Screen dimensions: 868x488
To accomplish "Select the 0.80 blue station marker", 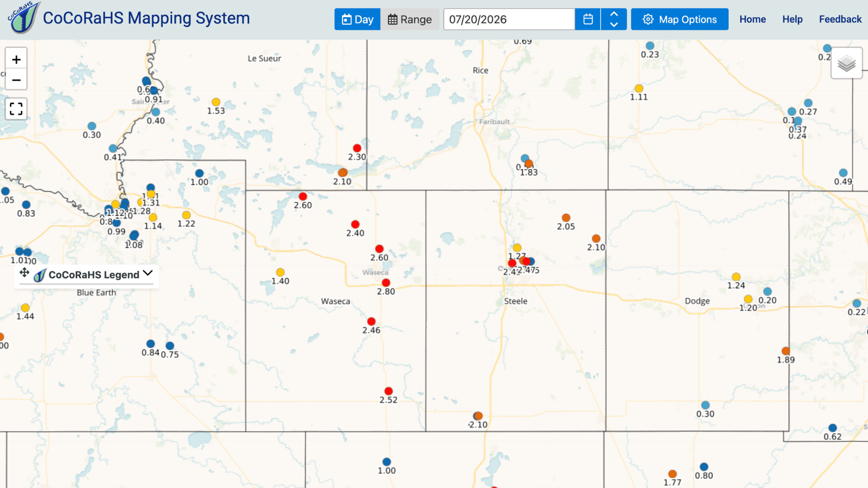I will point(704,467).
